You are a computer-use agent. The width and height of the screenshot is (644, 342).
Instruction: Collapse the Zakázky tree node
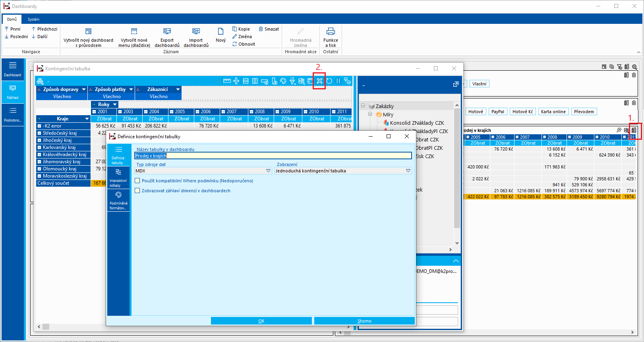pyautogui.click(x=363, y=106)
